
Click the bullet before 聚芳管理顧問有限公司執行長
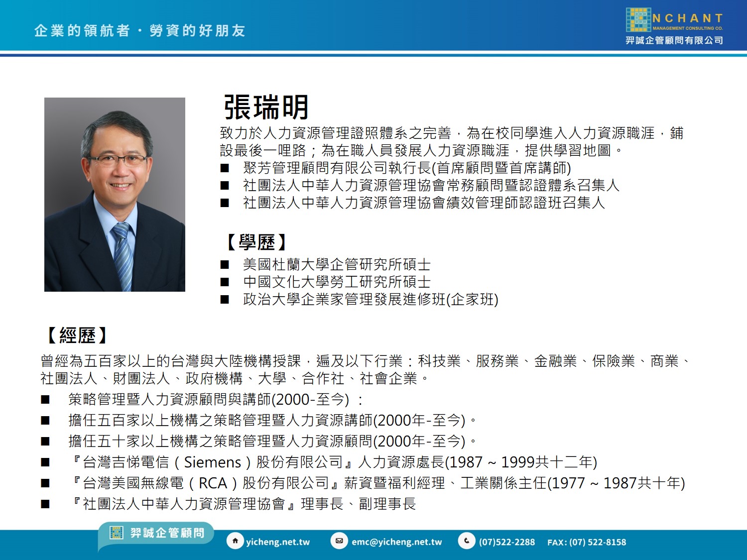tap(225, 168)
